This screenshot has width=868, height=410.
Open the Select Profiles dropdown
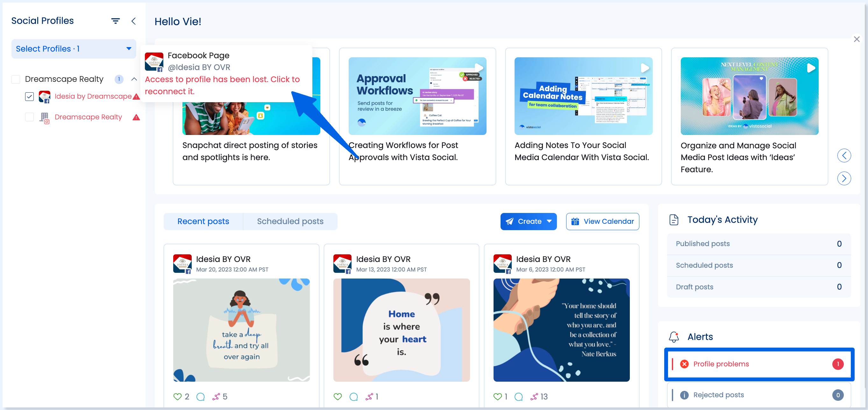pyautogui.click(x=74, y=49)
